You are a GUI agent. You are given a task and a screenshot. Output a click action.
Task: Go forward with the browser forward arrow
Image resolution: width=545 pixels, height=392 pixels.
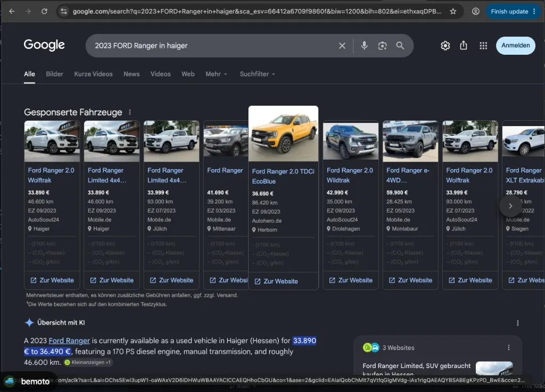pos(28,12)
